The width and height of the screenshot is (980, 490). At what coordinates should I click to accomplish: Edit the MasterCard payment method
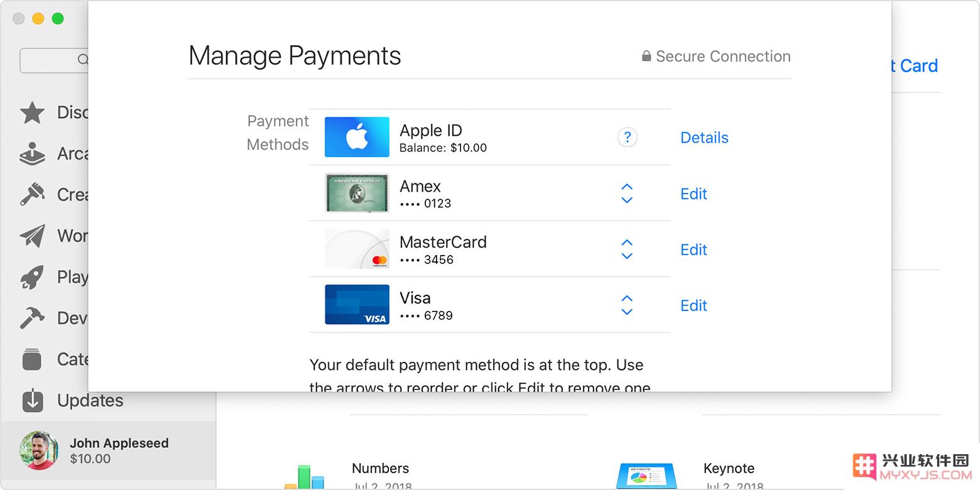pos(694,249)
